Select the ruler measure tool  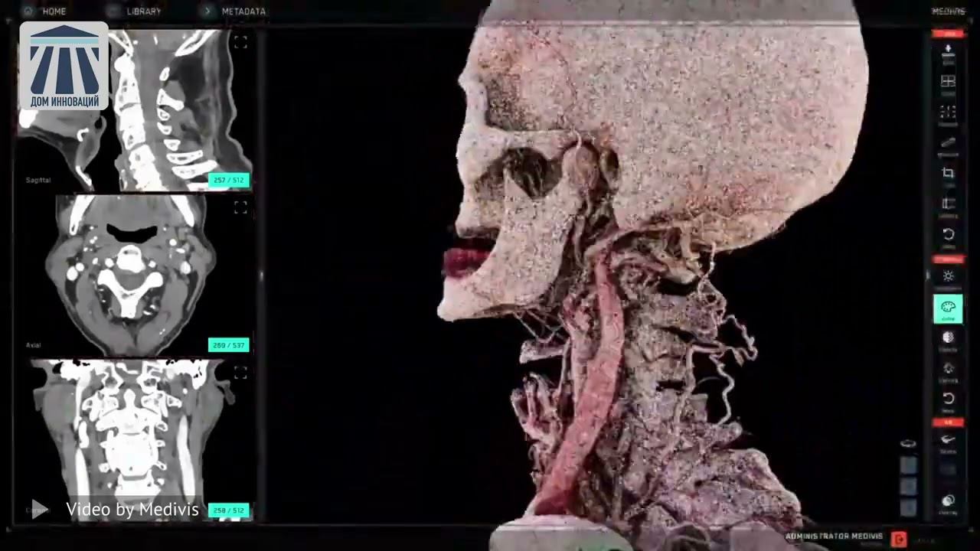click(x=948, y=145)
